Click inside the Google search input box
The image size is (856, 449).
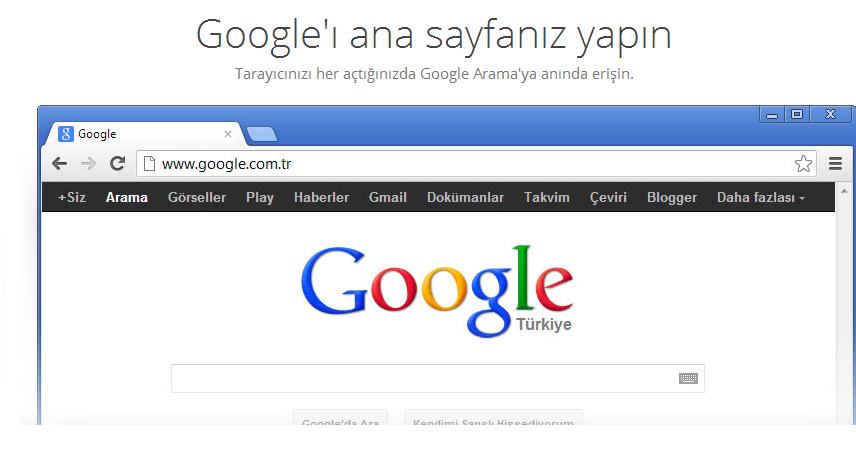click(x=438, y=378)
